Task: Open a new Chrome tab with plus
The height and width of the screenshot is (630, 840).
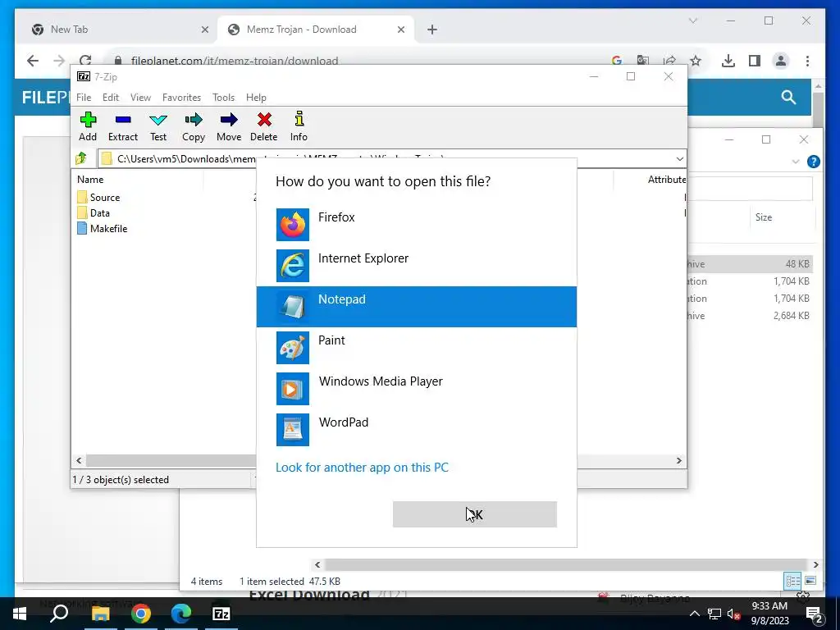Action: pos(432,30)
